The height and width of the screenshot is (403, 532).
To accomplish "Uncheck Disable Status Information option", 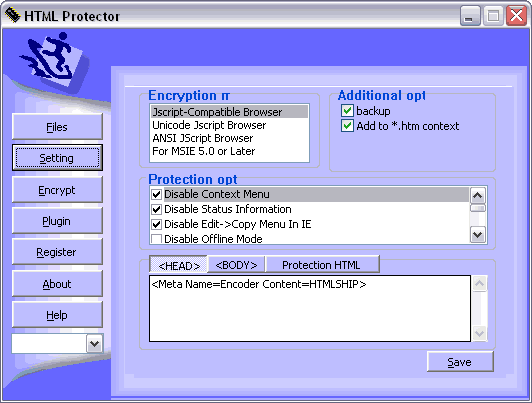I will pos(156,209).
